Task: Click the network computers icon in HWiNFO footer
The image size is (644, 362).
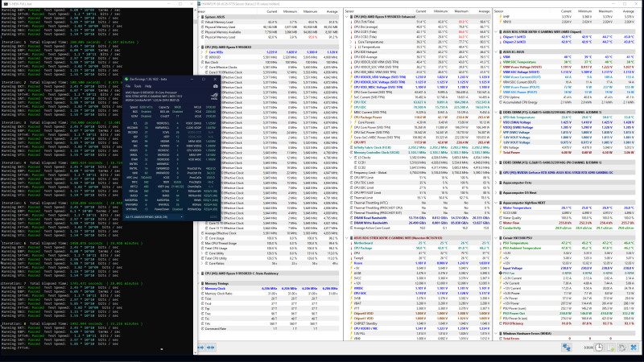Action: tap(567, 348)
